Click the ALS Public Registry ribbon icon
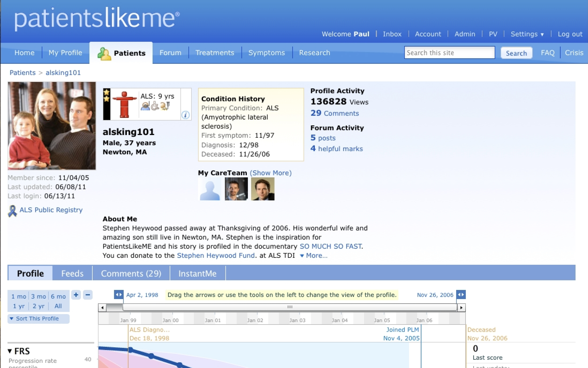Image resolution: width=588 pixels, height=368 pixels. (12, 211)
